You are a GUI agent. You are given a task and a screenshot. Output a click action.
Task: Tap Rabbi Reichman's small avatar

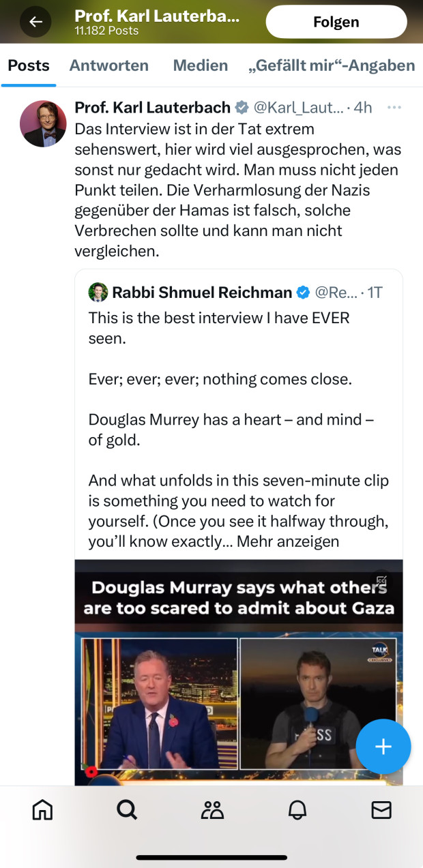click(x=98, y=293)
